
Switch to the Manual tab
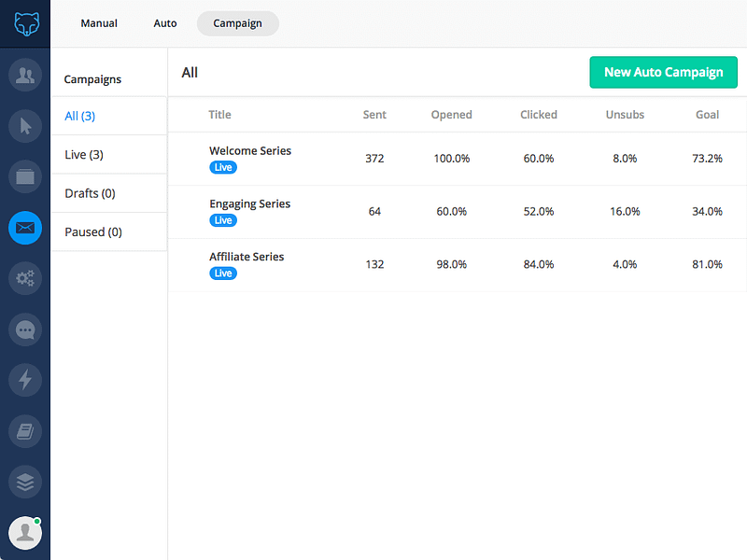coord(99,23)
